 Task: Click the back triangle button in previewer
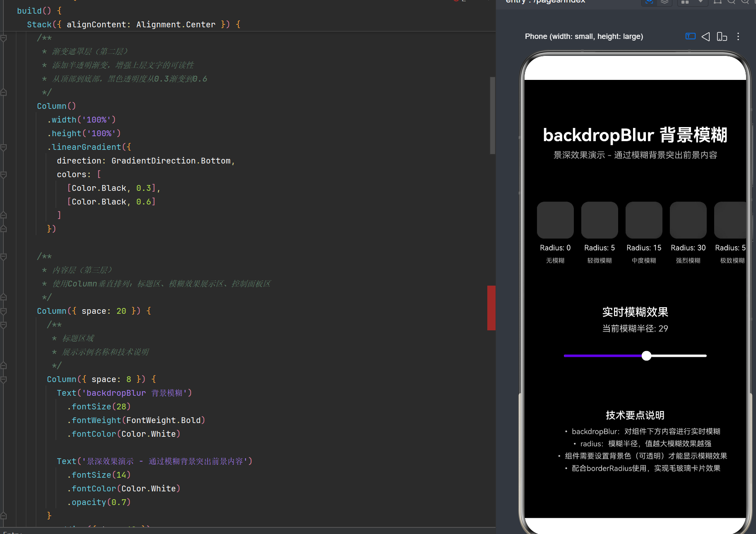[706, 36]
